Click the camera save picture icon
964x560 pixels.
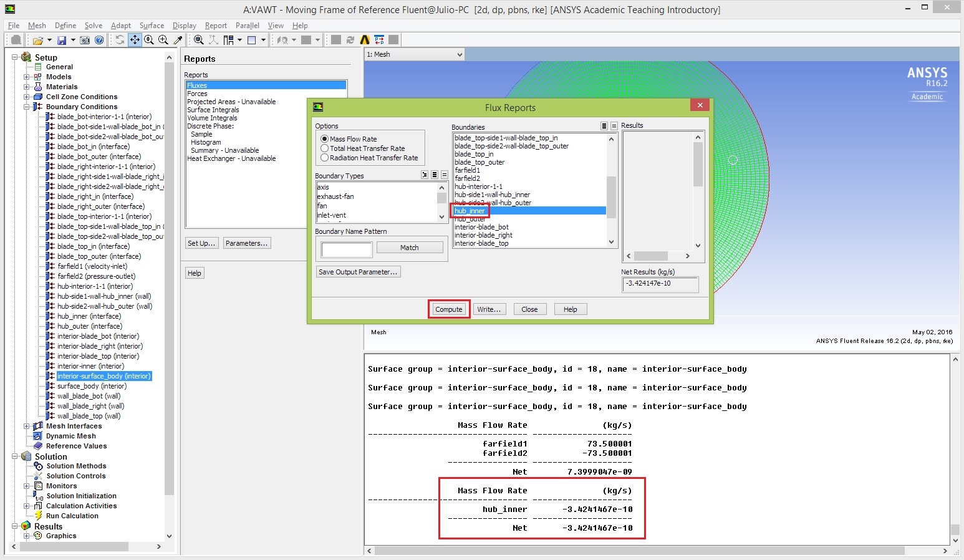85,40
